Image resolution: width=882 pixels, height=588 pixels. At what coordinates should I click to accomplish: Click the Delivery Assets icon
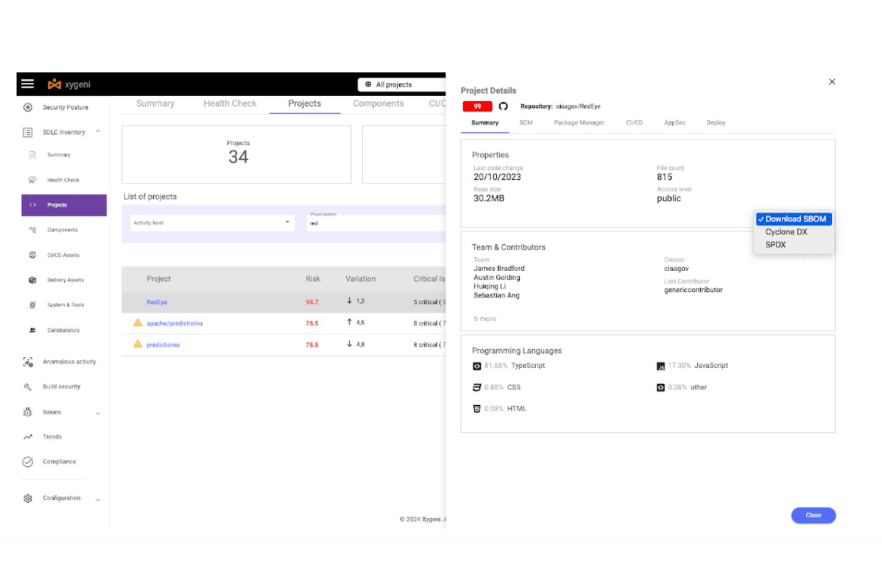tap(33, 280)
